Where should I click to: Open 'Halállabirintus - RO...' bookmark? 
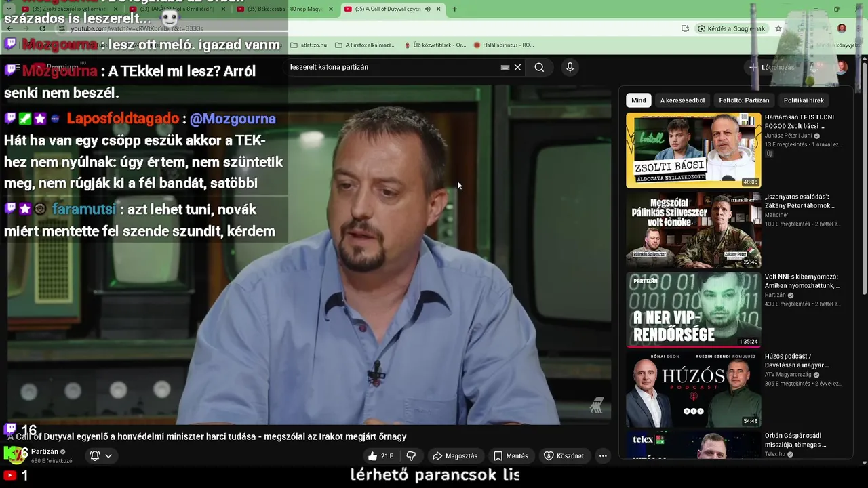[504, 45]
